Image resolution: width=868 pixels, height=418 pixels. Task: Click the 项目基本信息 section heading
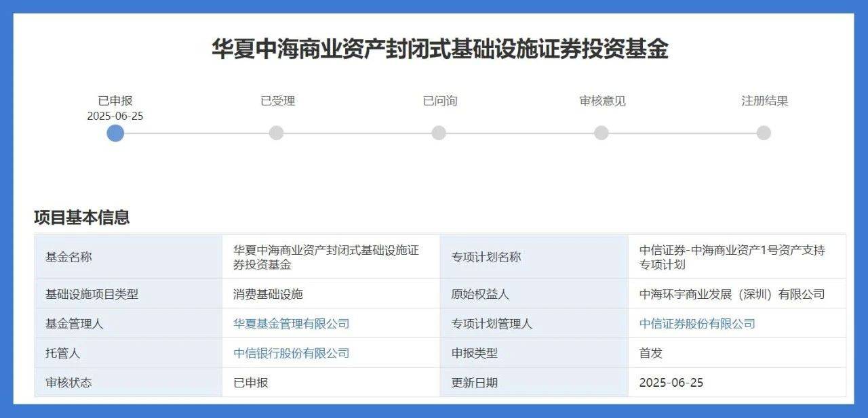point(82,217)
